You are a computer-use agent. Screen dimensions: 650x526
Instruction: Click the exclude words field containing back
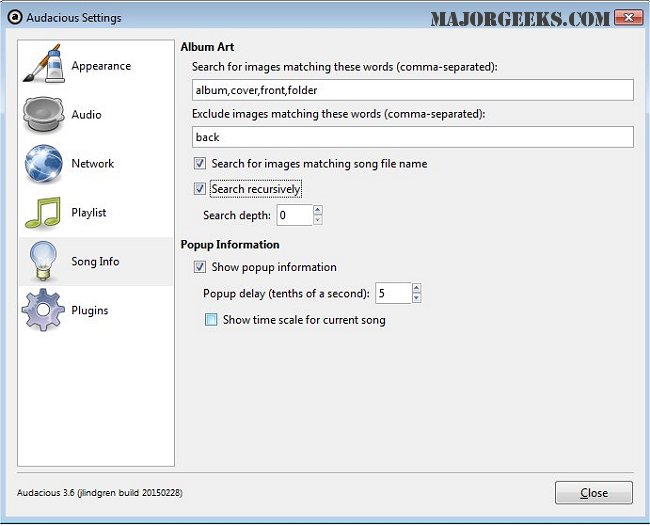coord(412,137)
